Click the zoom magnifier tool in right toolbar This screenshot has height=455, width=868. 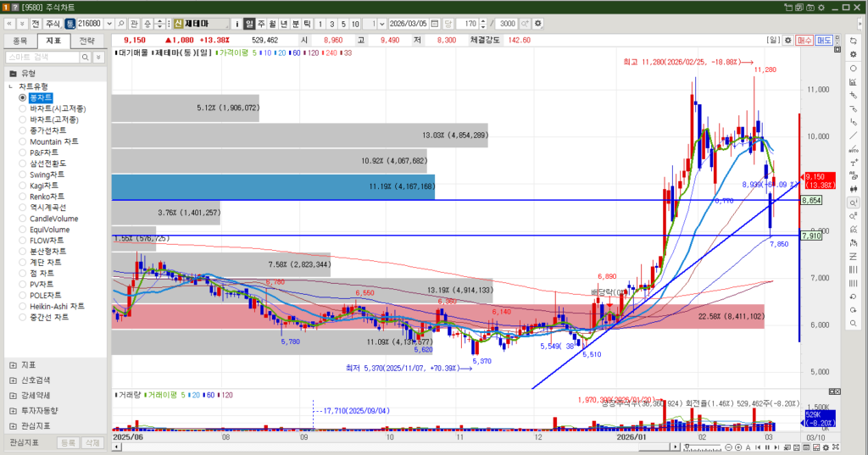853,203
